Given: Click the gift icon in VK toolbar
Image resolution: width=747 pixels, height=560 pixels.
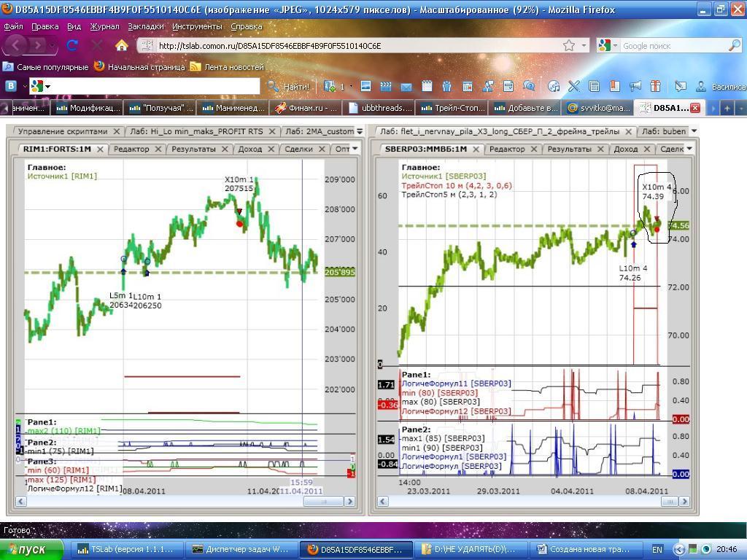Looking at the screenshot, I should click(656, 87).
